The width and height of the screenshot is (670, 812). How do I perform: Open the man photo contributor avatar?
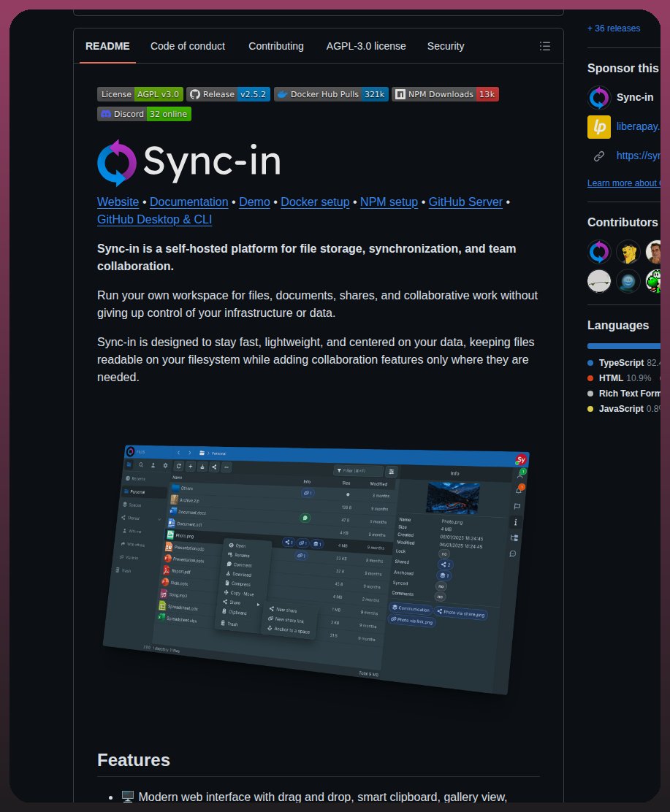(653, 252)
